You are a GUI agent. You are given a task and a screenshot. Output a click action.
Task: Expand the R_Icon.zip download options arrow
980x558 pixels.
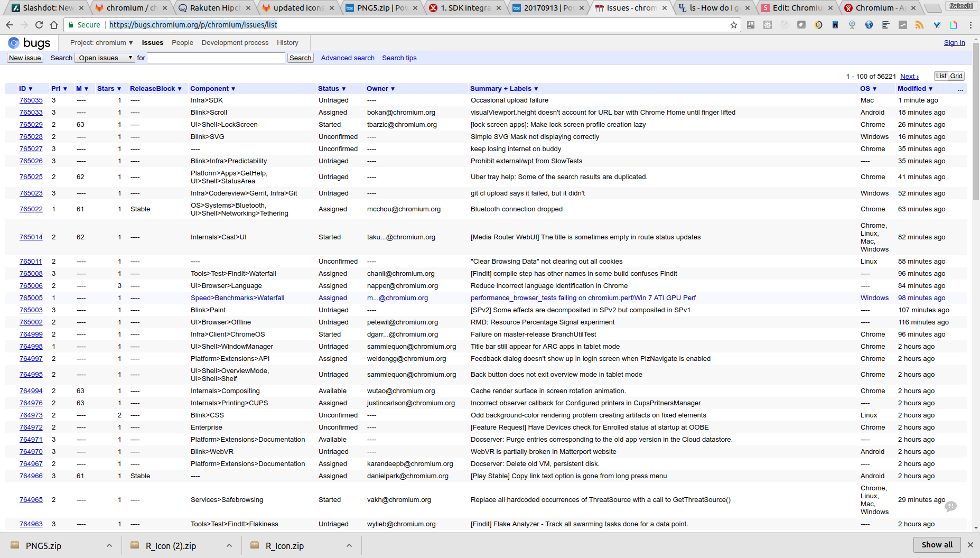coord(349,545)
